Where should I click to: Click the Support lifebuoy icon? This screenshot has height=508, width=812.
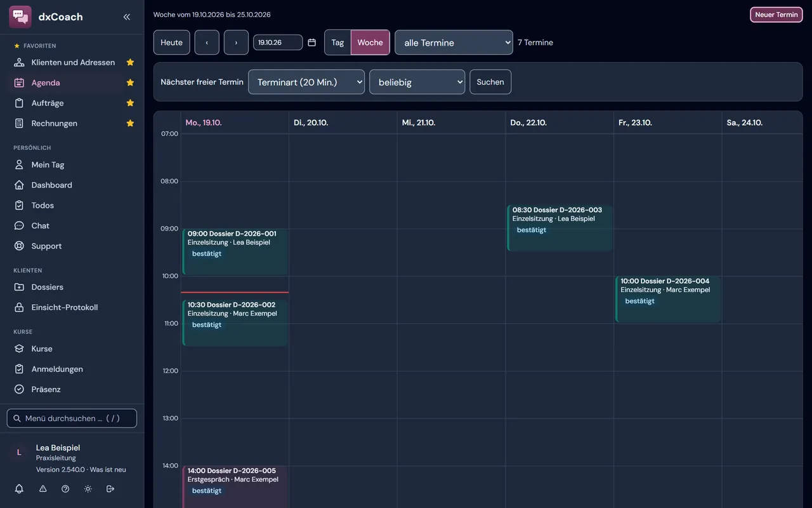pos(19,246)
